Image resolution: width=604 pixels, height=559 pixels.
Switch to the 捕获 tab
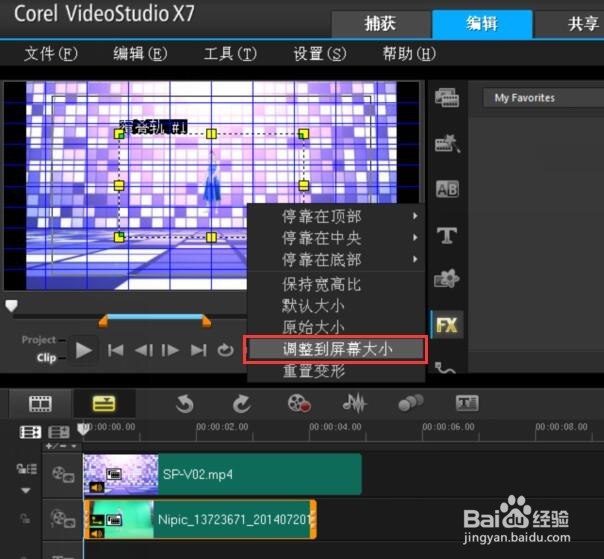(x=381, y=24)
